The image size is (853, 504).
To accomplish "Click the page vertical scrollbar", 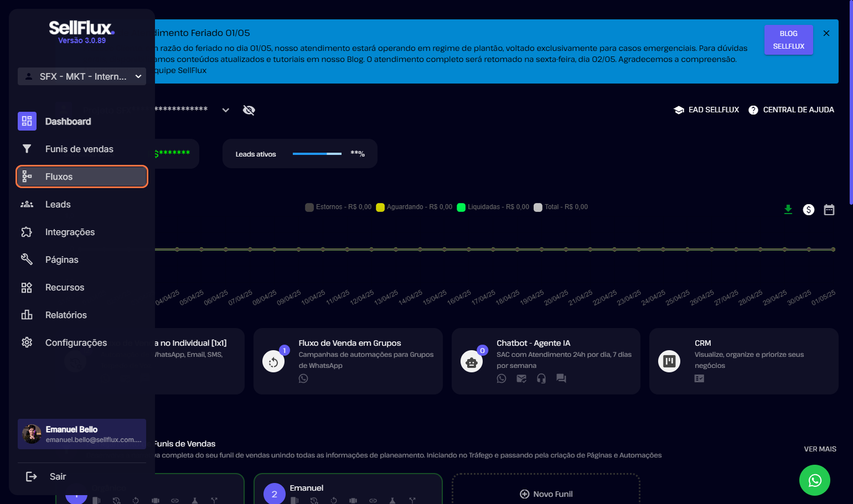I will [x=851, y=102].
